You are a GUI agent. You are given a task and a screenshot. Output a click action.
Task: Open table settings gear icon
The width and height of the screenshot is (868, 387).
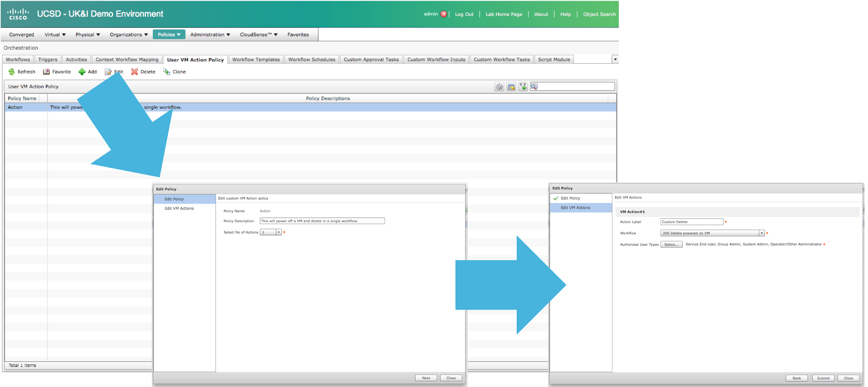499,87
